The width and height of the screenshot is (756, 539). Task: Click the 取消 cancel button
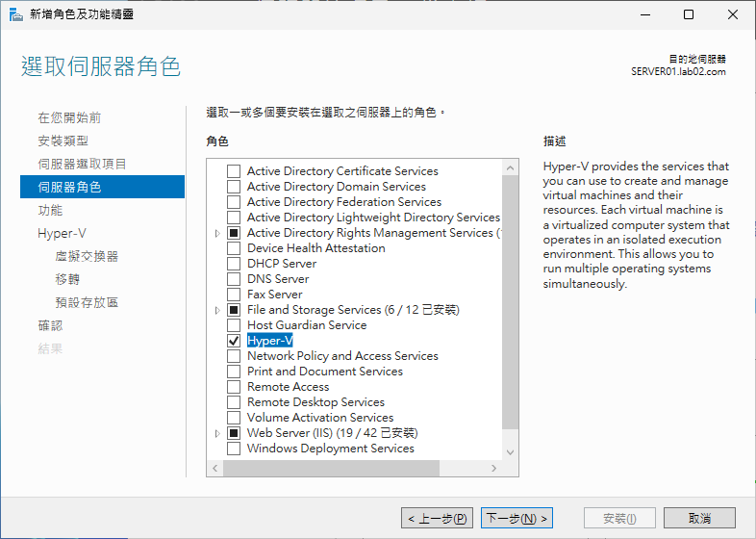pyautogui.click(x=699, y=518)
